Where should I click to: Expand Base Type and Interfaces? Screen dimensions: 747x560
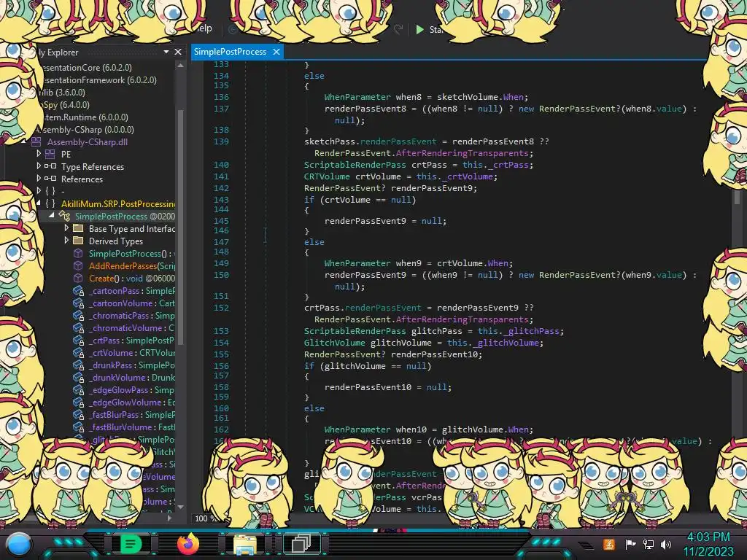tap(66, 227)
